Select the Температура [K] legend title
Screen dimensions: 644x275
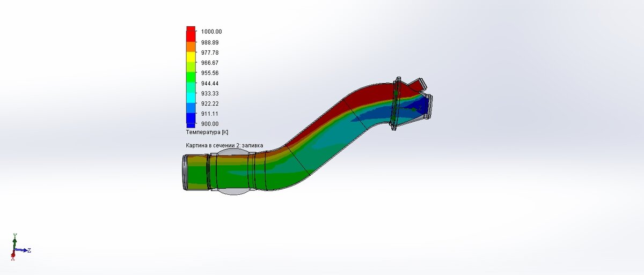(207, 132)
